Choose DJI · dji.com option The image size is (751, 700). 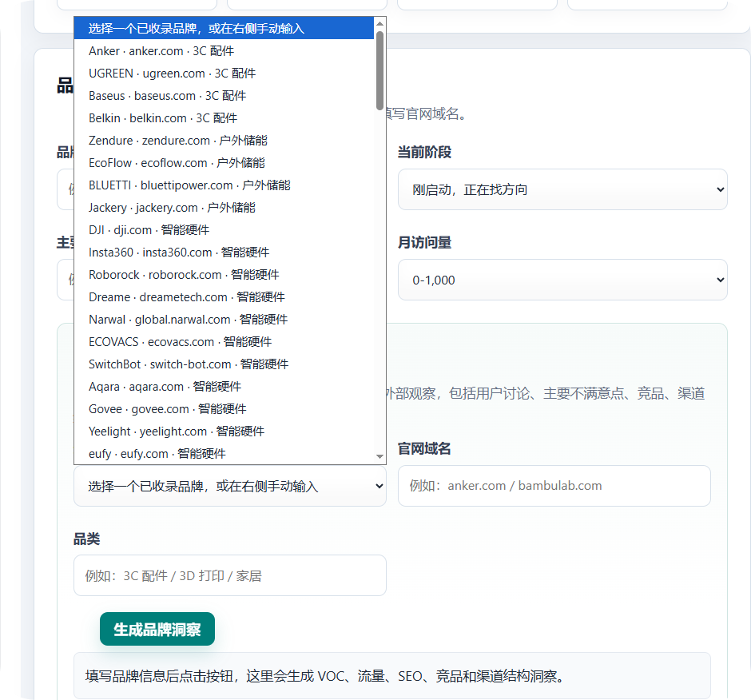tap(224, 230)
